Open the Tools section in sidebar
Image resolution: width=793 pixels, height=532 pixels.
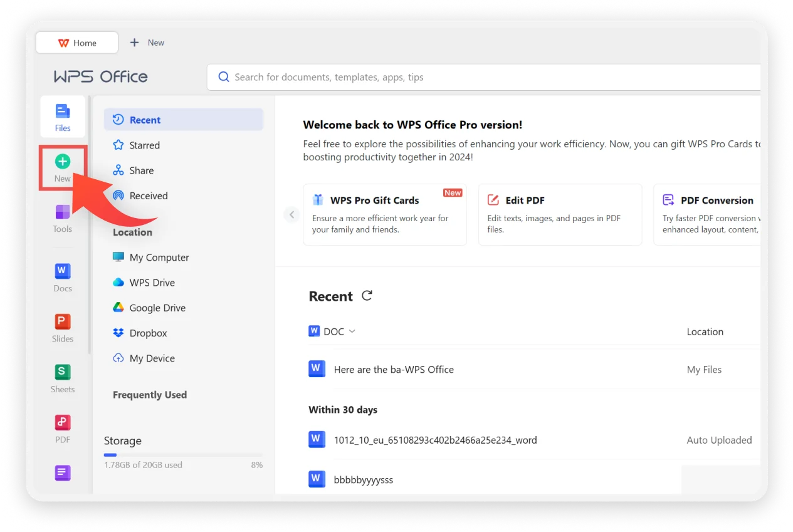pos(63,217)
